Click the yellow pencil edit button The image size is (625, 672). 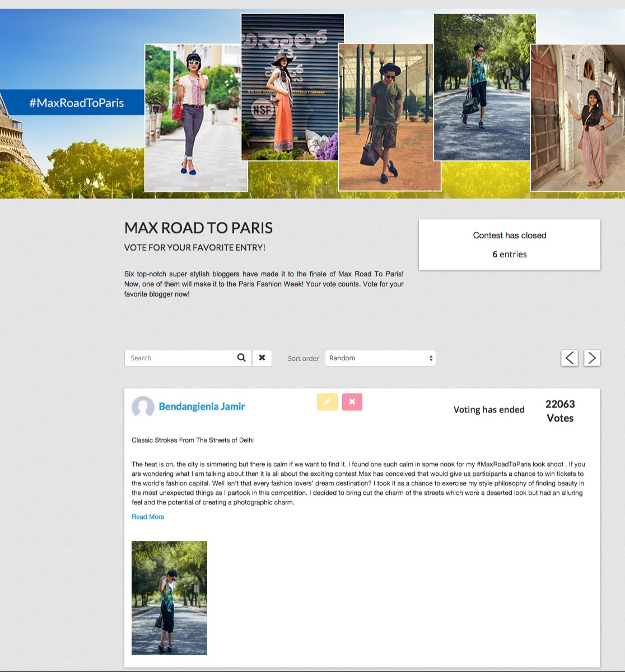(327, 402)
